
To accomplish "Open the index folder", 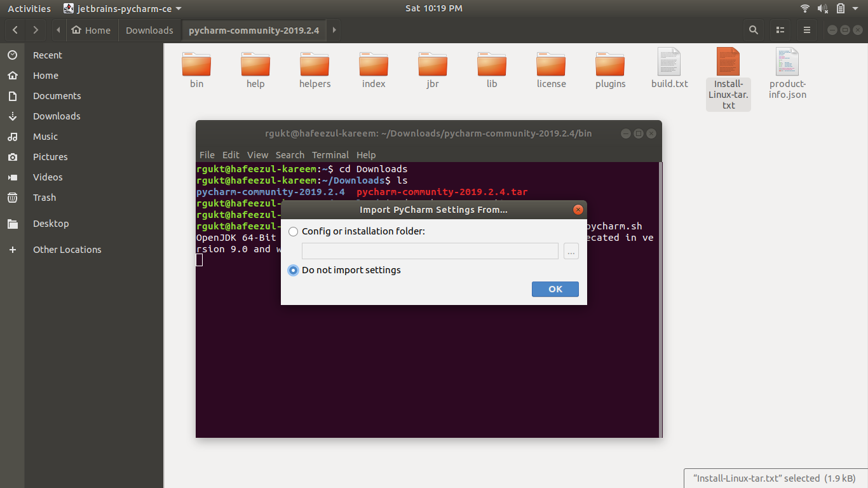I will (374, 65).
